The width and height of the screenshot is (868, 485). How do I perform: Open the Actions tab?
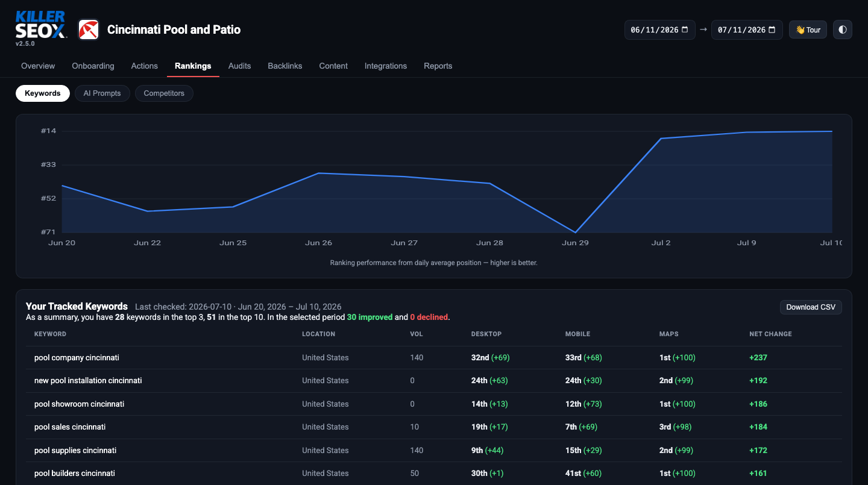145,66
